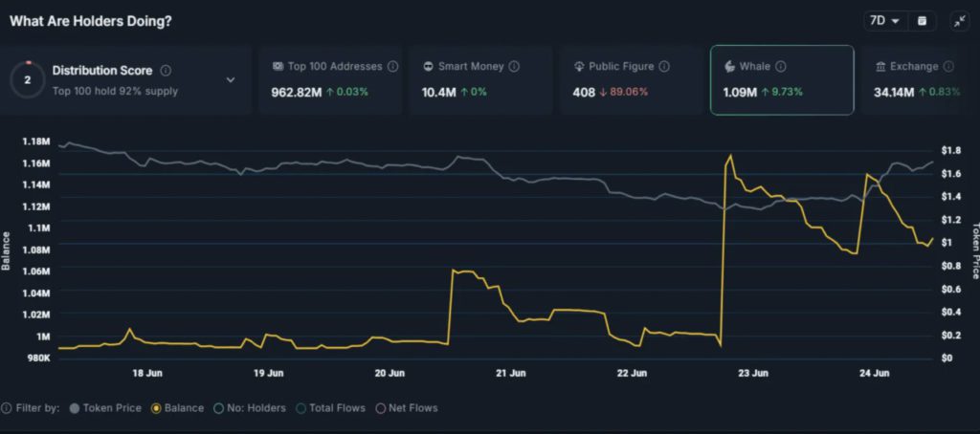Enable the Total Flows series filter

(x=330, y=408)
